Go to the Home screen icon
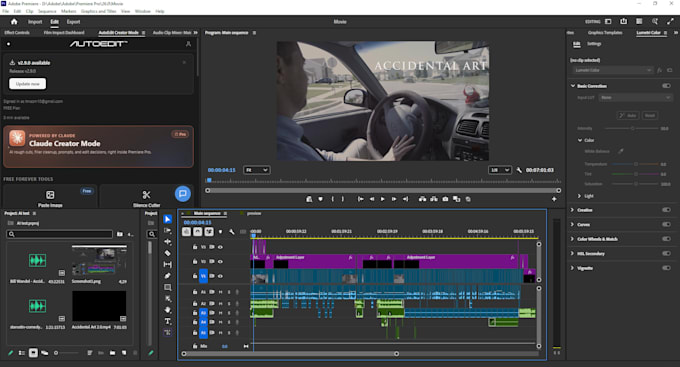This screenshot has width=680, height=367. (x=14, y=22)
